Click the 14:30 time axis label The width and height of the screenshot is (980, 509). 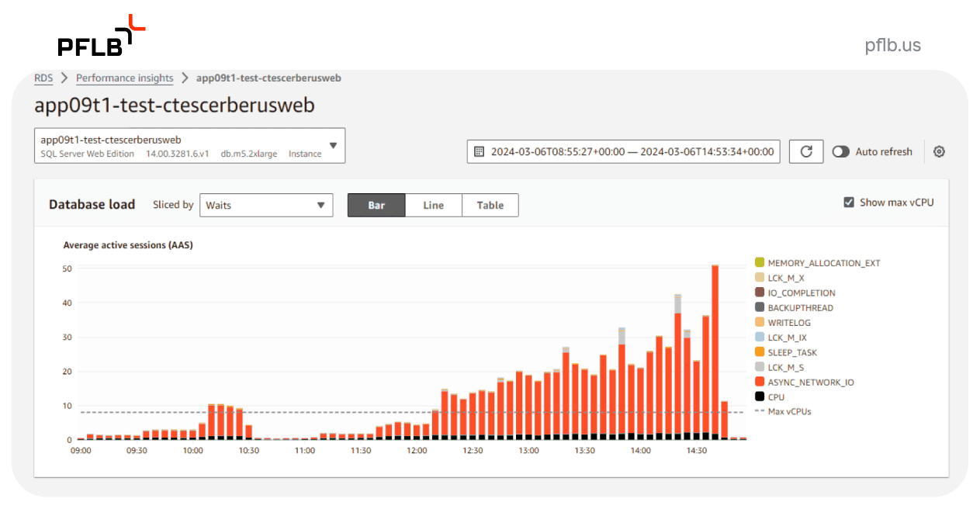pyautogui.click(x=697, y=450)
